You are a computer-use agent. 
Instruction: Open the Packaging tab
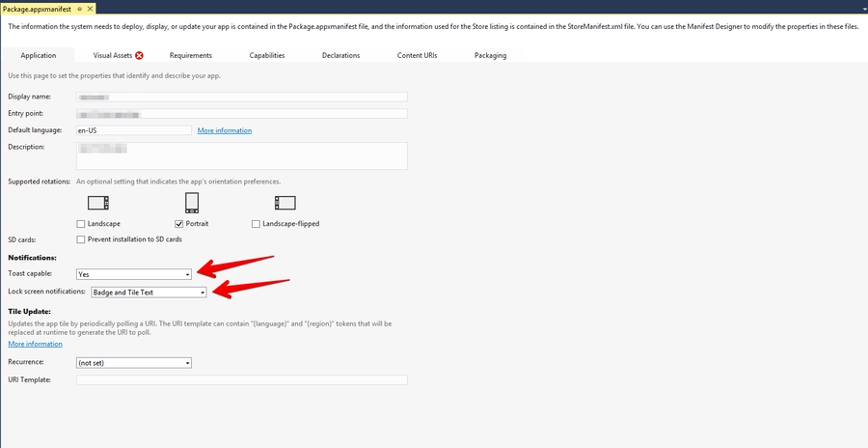pos(490,56)
